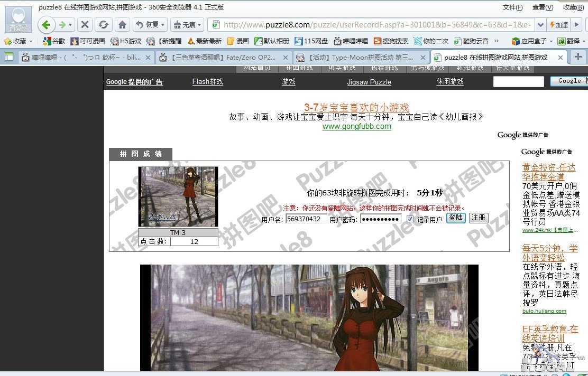Open a new tab with plus button
The width and height of the screenshot is (588, 376).
[578, 57]
